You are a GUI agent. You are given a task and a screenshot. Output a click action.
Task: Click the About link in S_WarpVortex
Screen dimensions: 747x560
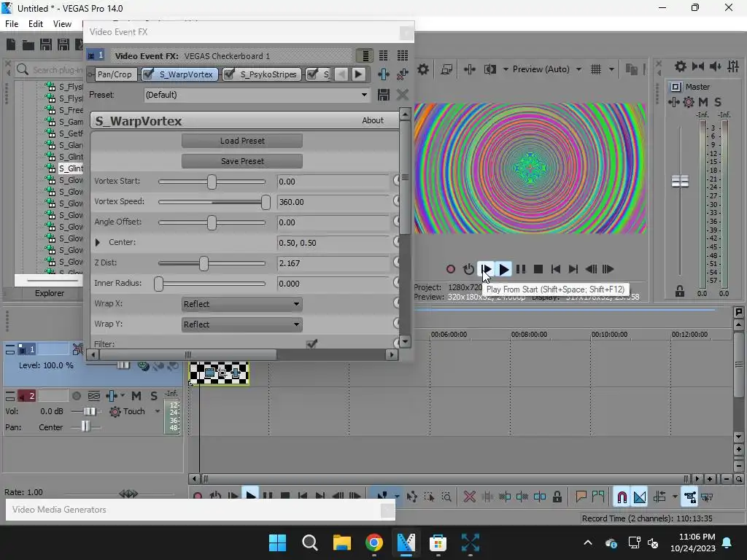373,120
